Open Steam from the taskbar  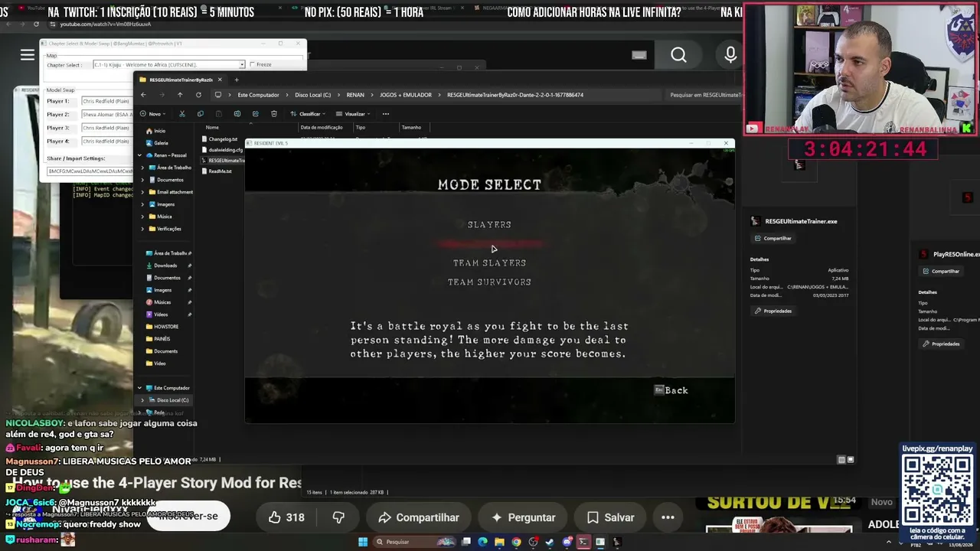(550, 542)
